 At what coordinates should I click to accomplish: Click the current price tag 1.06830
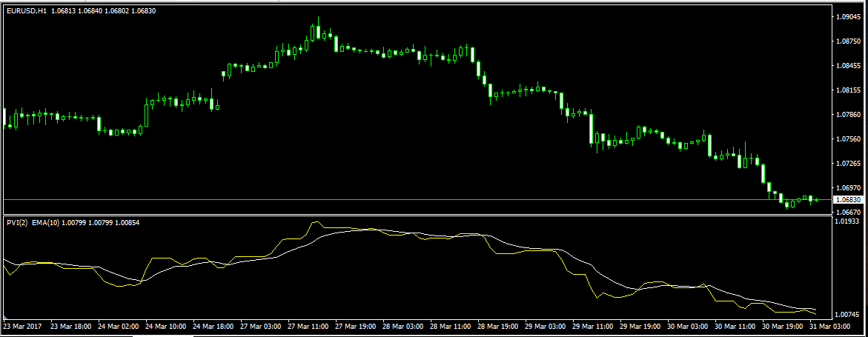(849, 200)
